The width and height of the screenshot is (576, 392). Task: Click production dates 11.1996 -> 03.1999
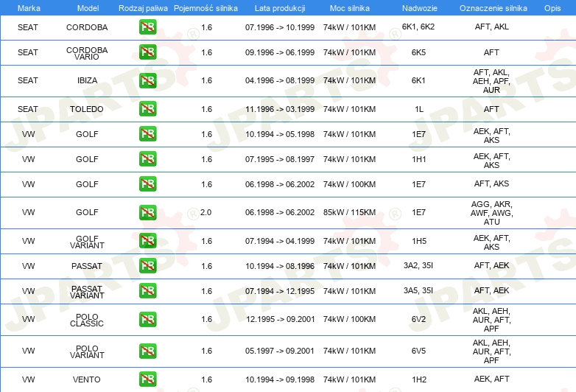(280, 109)
